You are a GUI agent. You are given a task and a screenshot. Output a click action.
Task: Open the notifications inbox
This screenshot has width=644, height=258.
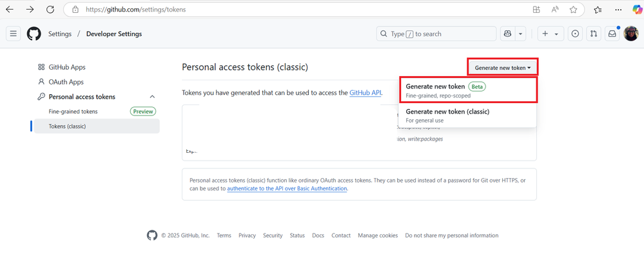pyautogui.click(x=612, y=34)
